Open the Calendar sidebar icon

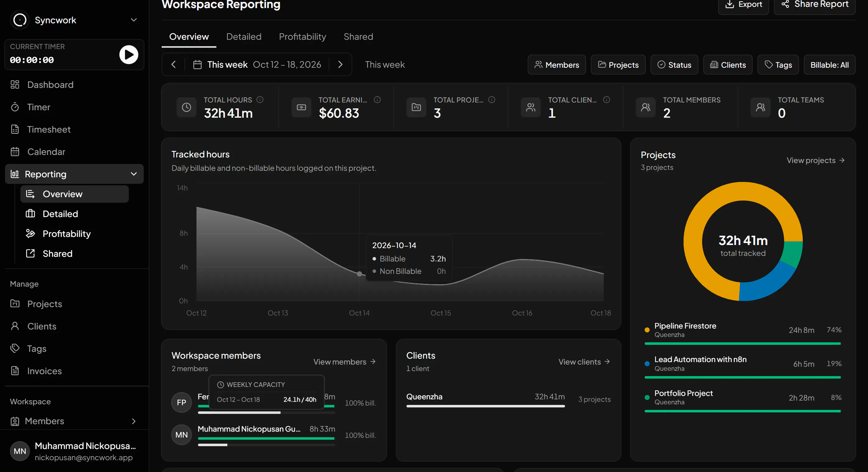[x=15, y=152]
